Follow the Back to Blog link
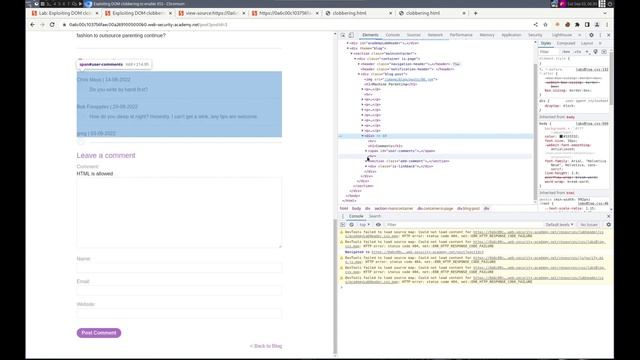 [x=266, y=346]
